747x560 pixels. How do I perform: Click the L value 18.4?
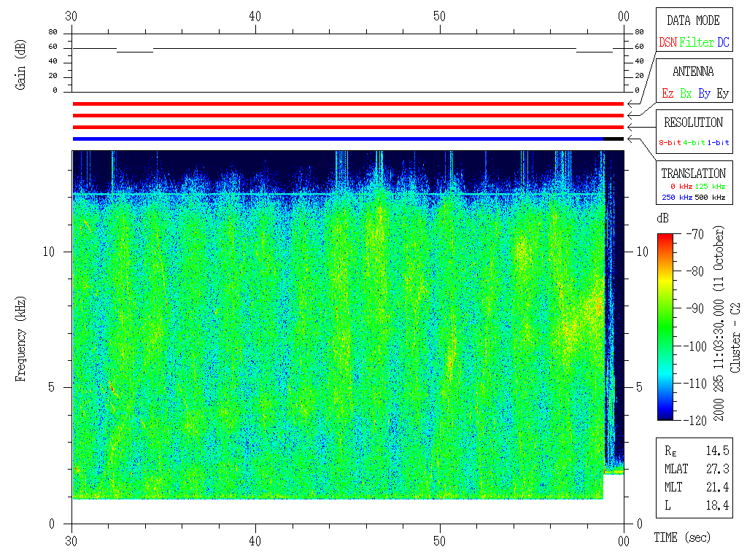tap(718, 505)
